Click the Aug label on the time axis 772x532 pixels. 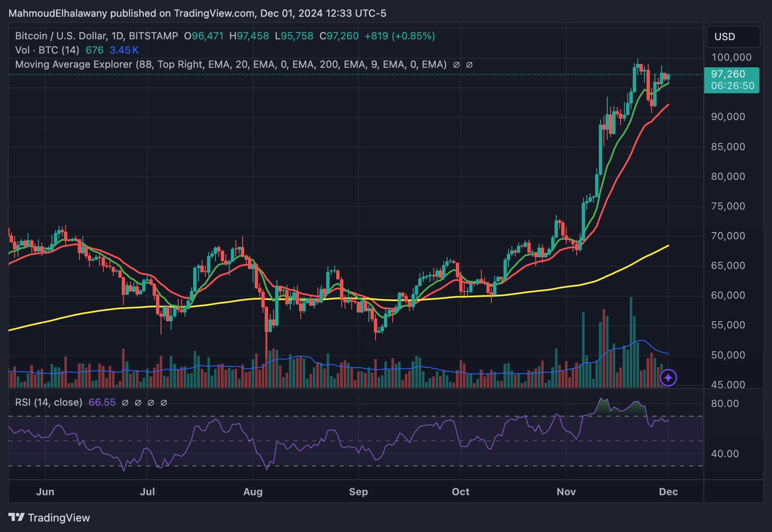coord(253,492)
